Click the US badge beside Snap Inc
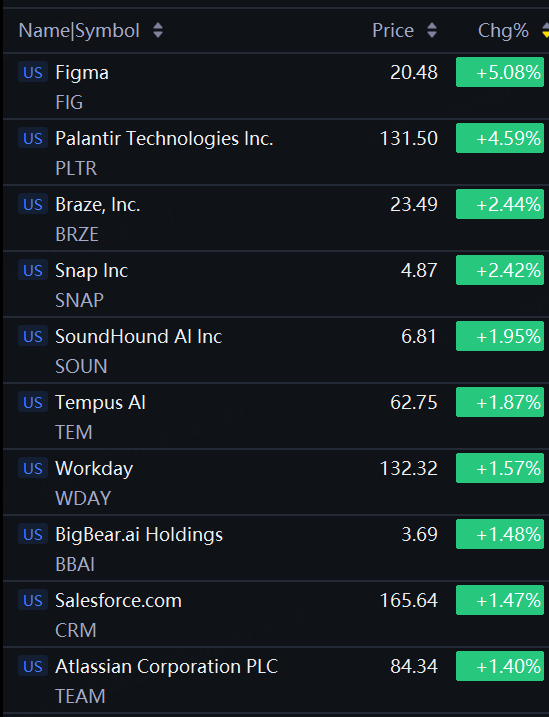 coord(33,270)
